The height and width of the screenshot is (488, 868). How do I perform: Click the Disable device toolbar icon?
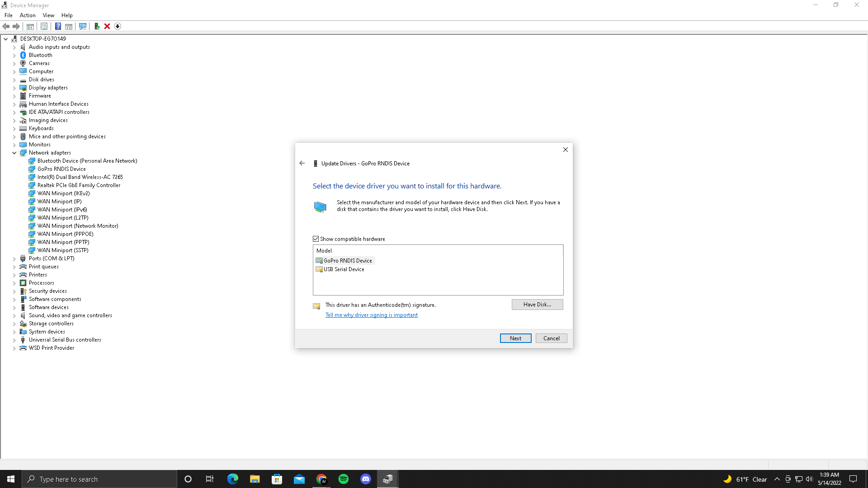pyautogui.click(x=118, y=26)
